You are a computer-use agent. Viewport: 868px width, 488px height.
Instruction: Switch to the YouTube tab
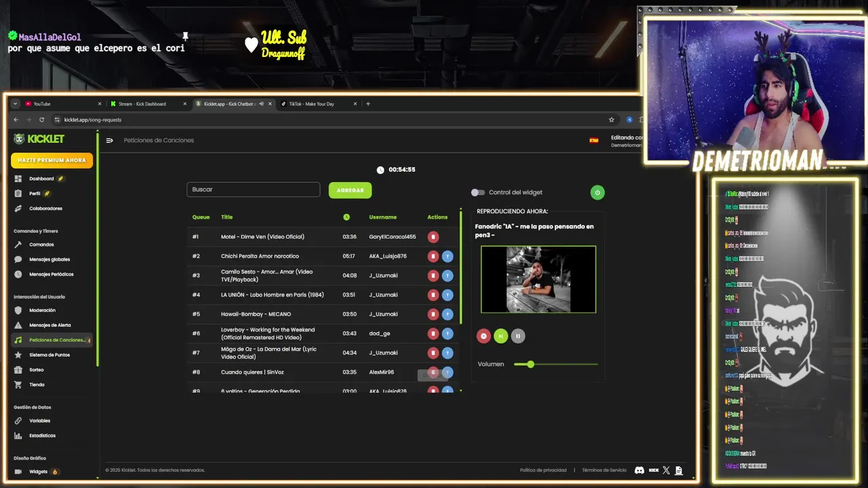pyautogui.click(x=62, y=104)
